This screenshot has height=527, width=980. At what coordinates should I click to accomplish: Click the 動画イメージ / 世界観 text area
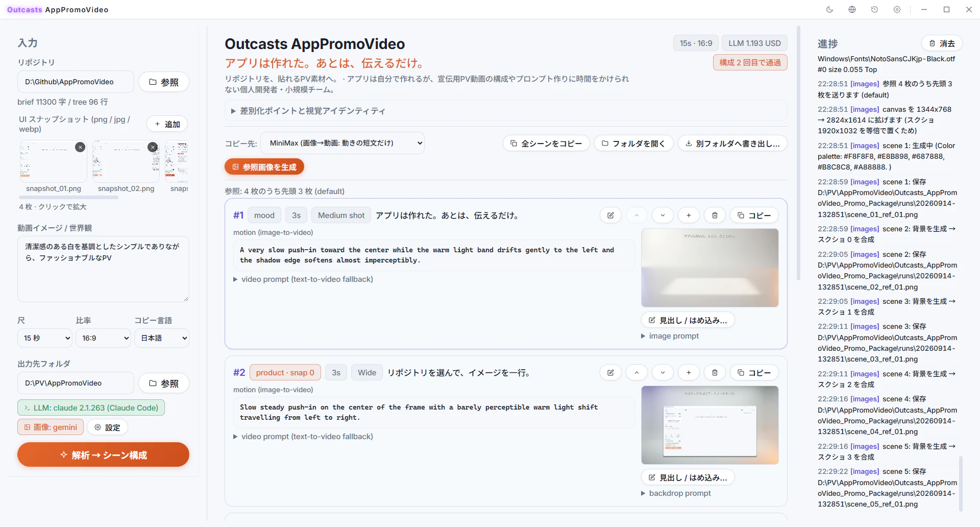click(103, 269)
